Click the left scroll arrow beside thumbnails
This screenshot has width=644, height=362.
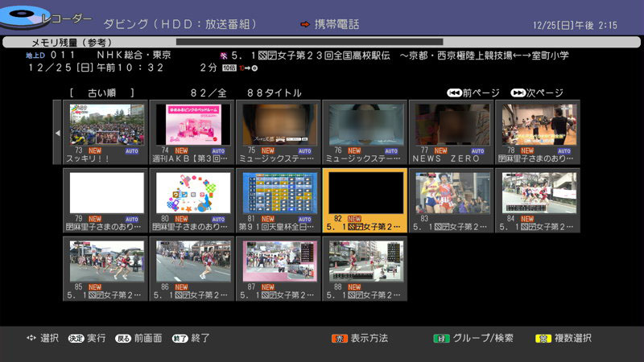pyautogui.click(x=57, y=132)
